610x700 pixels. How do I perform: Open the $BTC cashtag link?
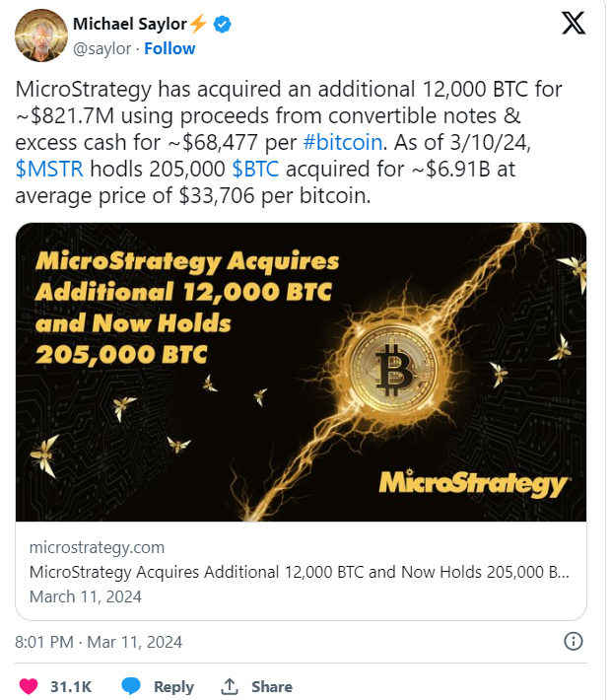[255, 170]
